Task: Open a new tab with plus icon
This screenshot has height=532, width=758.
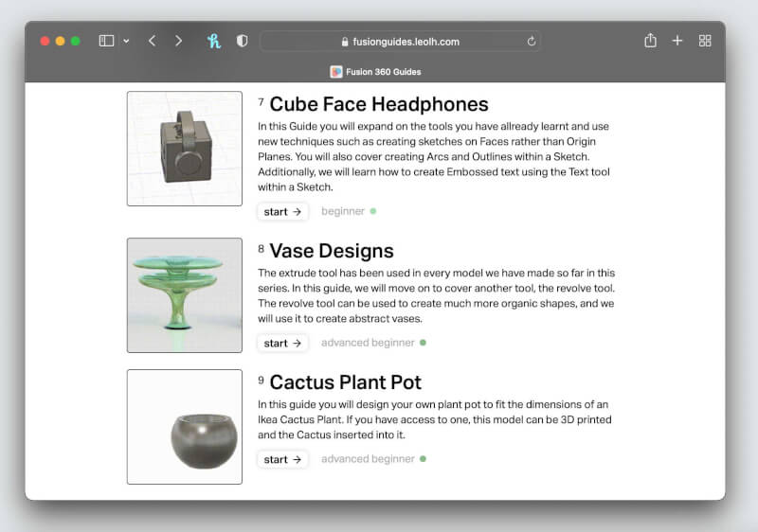Action: (677, 41)
